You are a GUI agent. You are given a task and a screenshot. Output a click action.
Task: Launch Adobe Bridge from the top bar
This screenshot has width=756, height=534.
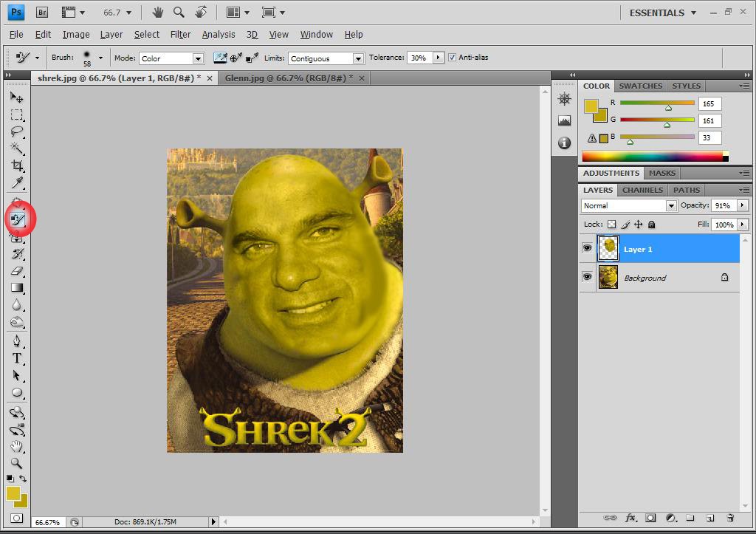[42, 12]
